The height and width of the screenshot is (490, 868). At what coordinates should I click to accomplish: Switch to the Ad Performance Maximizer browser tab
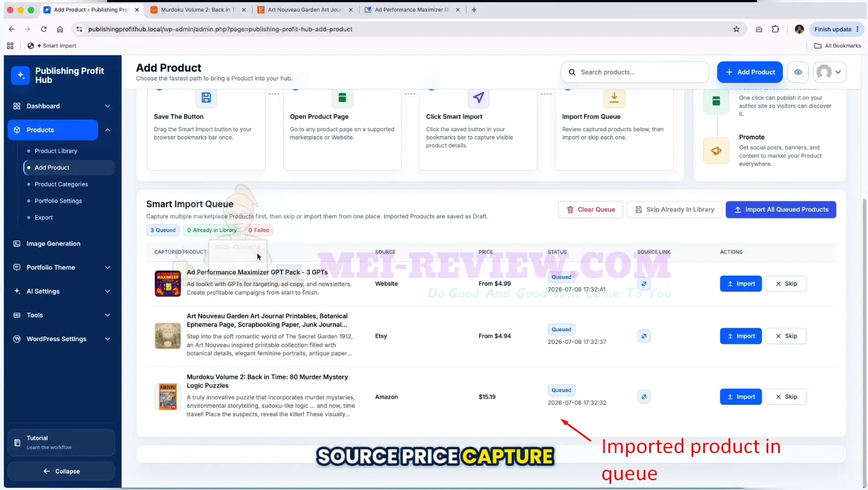(x=412, y=10)
